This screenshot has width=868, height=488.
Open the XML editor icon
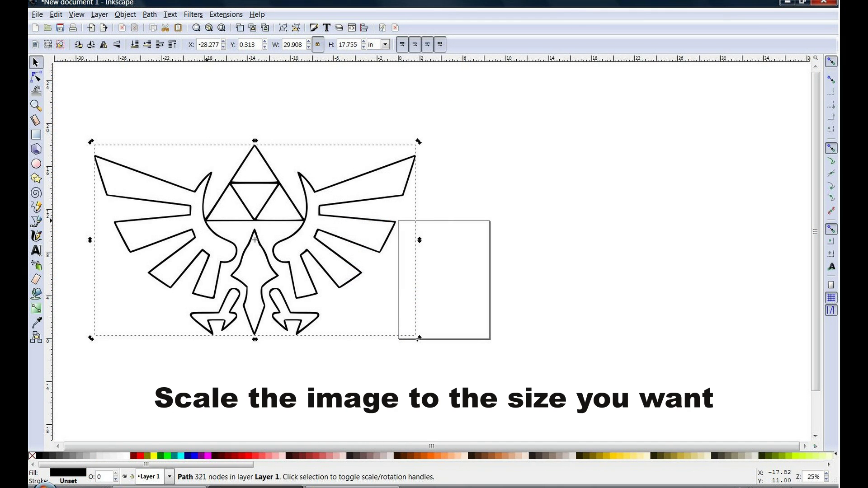pyautogui.click(x=352, y=28)
